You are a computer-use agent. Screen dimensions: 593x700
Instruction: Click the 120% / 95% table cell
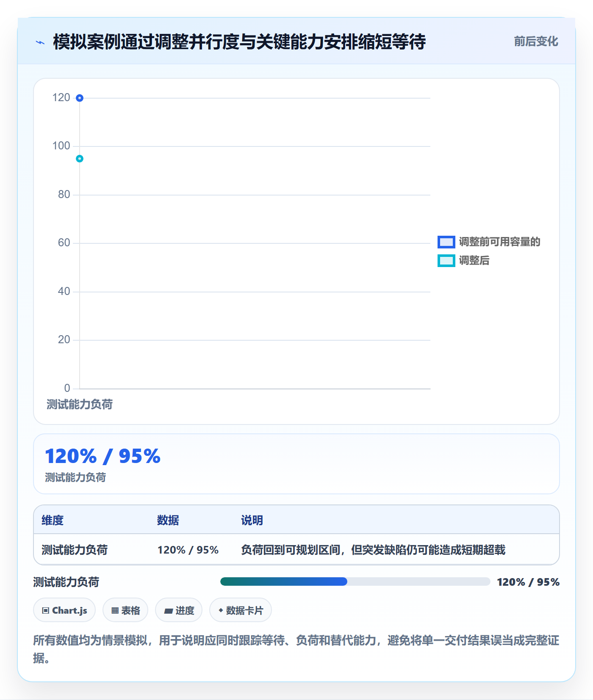point(188,550)
